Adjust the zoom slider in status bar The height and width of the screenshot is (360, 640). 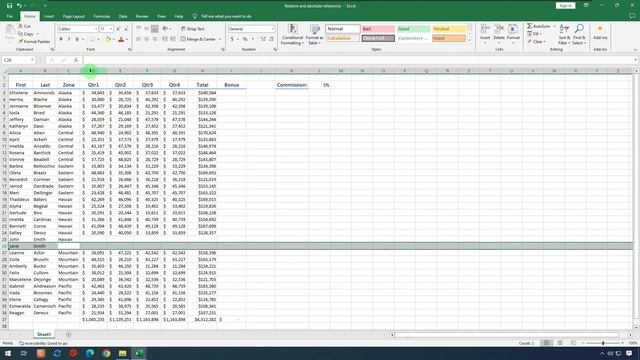603,343
